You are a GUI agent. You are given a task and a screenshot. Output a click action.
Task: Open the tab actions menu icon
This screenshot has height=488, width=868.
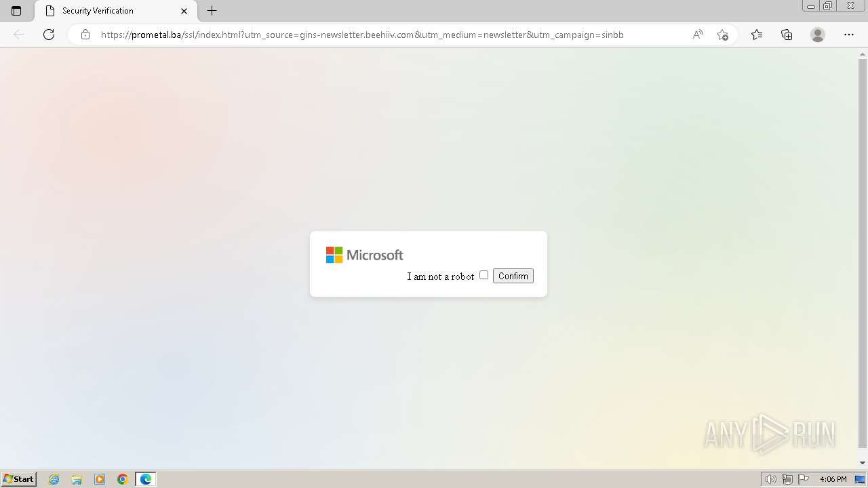[16, 11]
